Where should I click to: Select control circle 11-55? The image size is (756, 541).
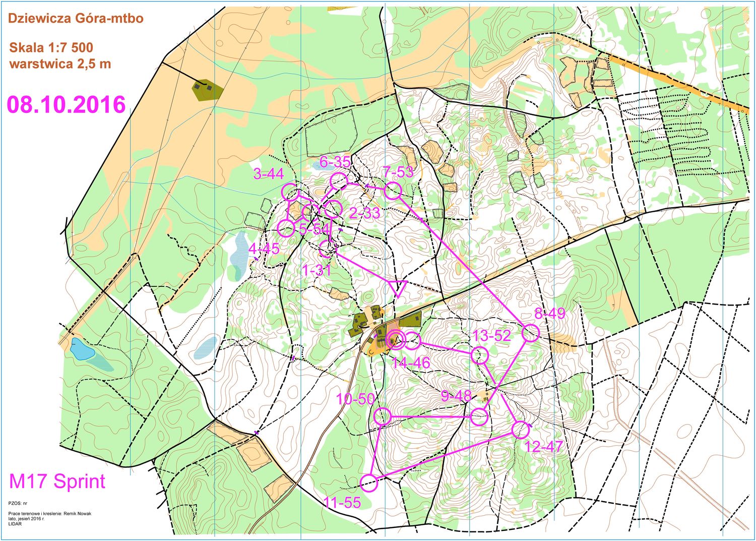(369, 483)
